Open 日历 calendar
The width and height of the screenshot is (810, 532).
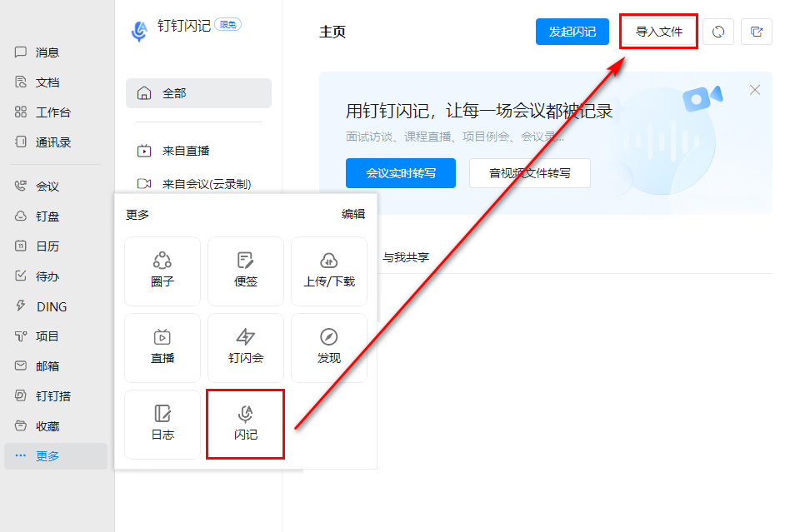coord(37,246)
